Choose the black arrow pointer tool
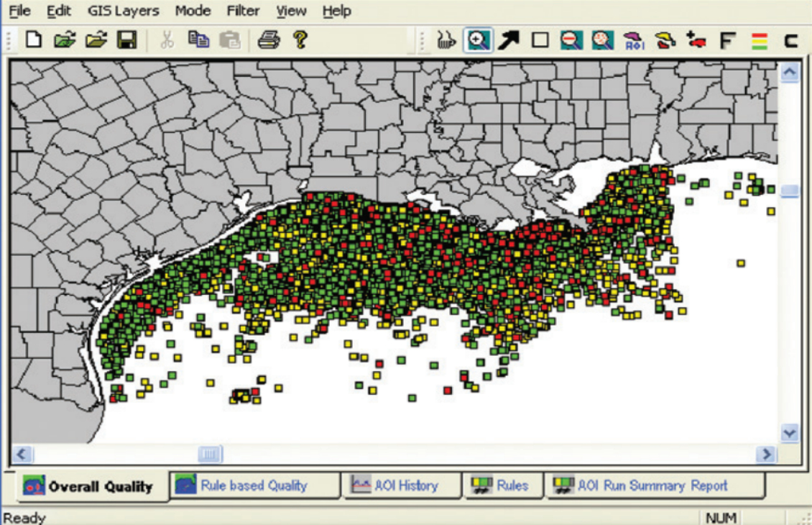812x525 pixels. point(509,40)
